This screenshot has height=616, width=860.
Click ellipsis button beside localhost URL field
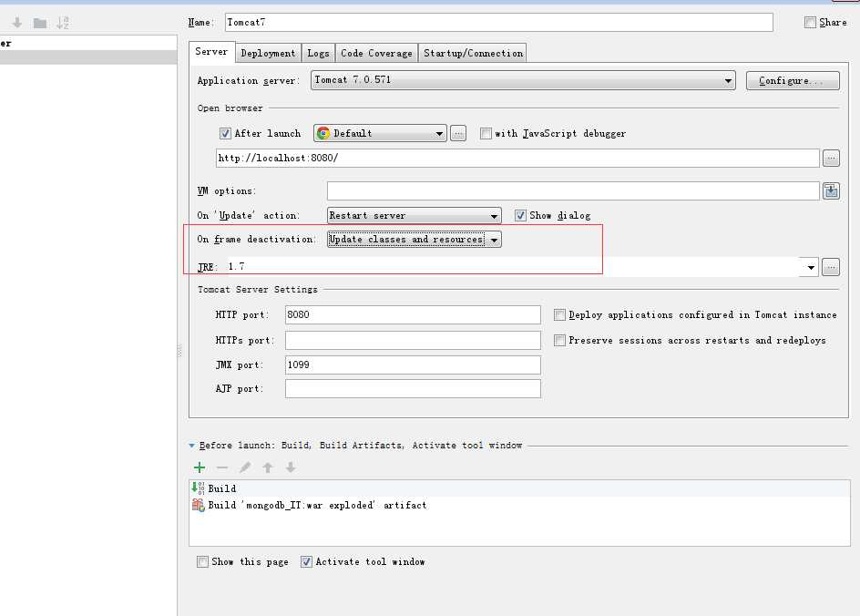pyautogui.click(x=831, y=158)
